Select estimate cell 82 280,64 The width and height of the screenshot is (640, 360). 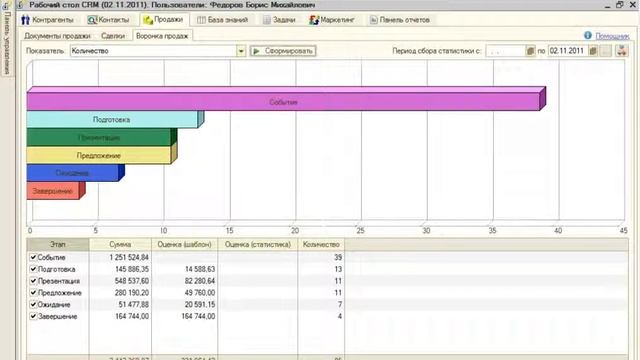click(x=184, y=281)
